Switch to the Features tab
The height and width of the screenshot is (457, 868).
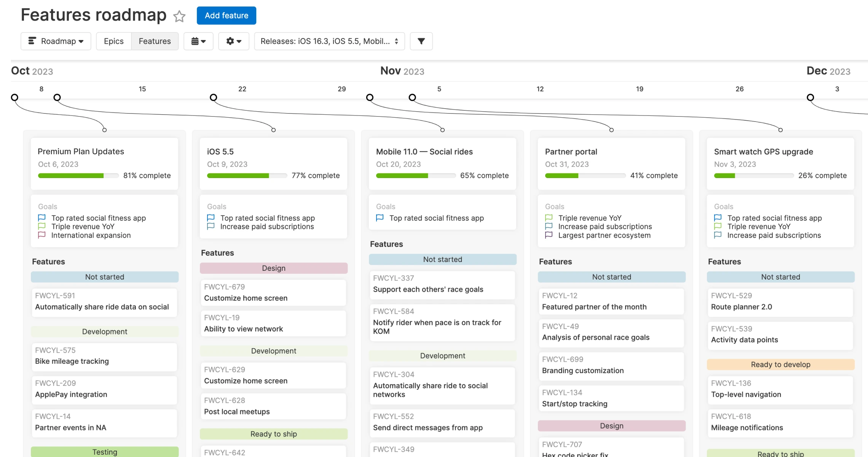coord(155,41)
